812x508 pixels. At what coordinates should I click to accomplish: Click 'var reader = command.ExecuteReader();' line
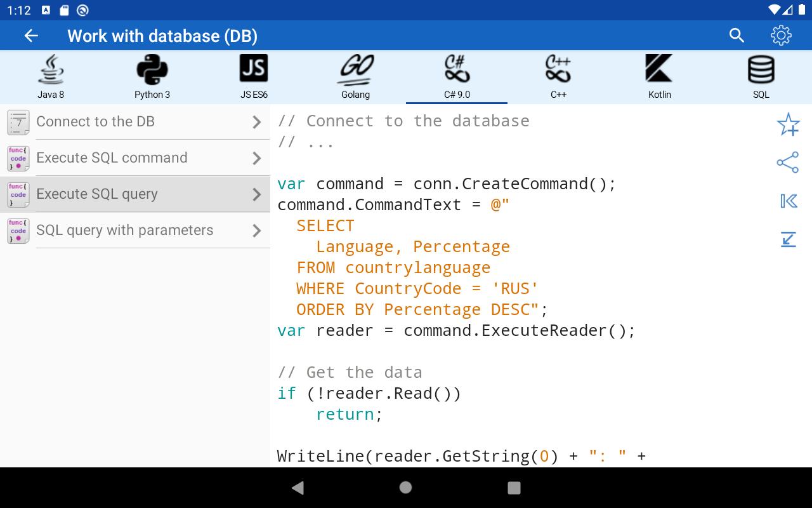456,330
